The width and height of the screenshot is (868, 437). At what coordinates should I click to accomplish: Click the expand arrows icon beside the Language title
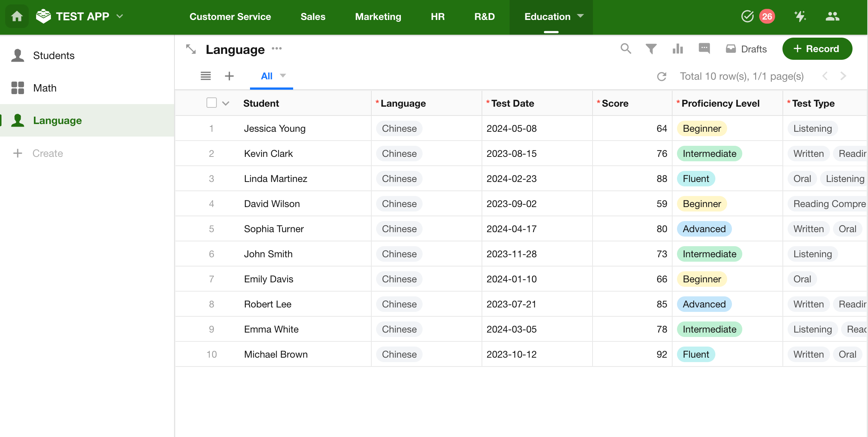191,49
